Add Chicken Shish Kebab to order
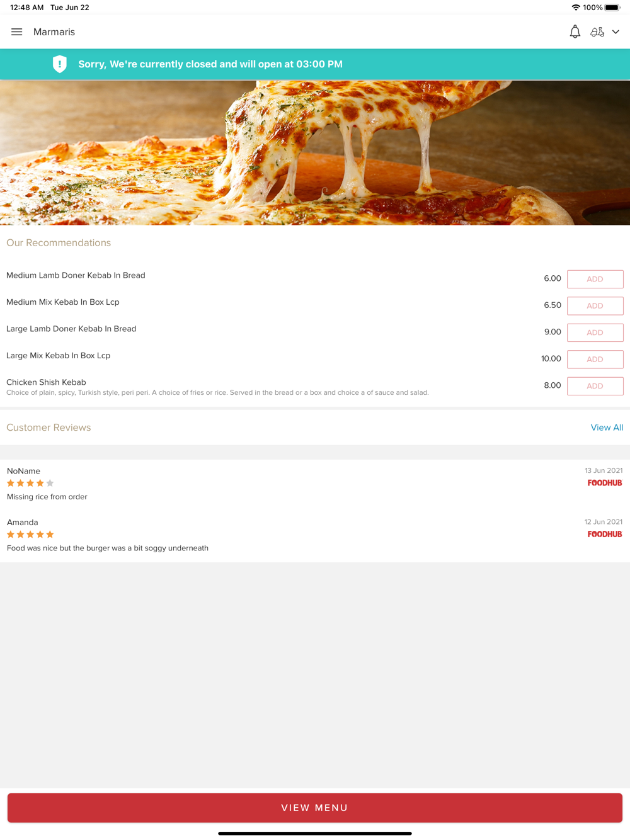This screenshot has height=840, width=630. pos(595,386)
